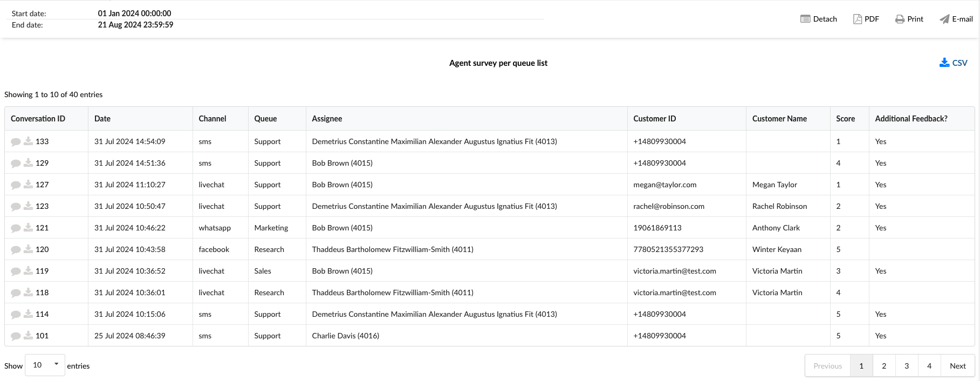Click customer name Megan Taylor
The width and height of the screenshot is (980, 381).
[x=775, y=185]
